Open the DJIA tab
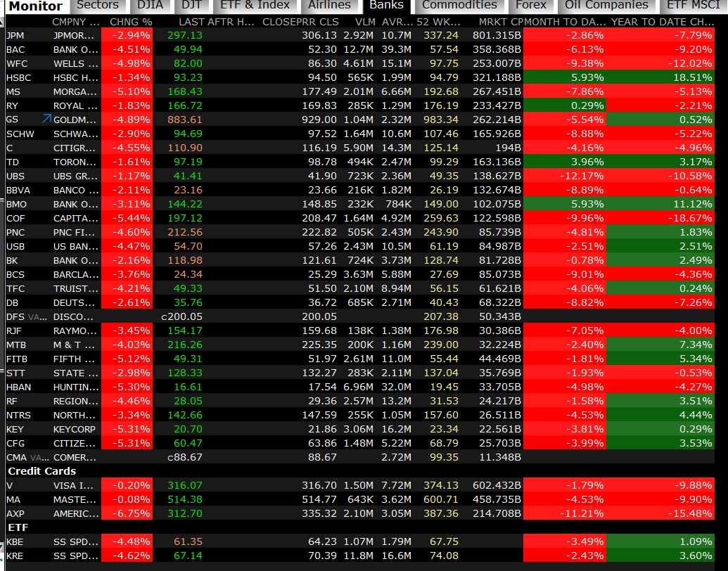 coord(150,6)
